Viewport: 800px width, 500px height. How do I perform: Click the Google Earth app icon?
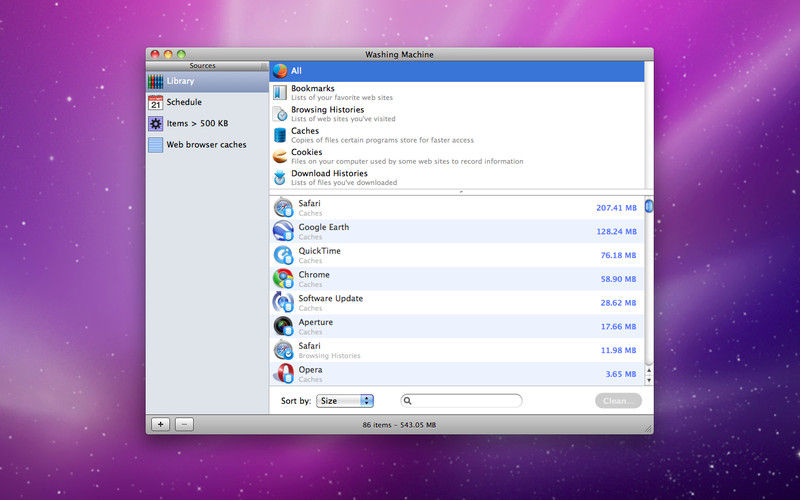click(283, 231)
